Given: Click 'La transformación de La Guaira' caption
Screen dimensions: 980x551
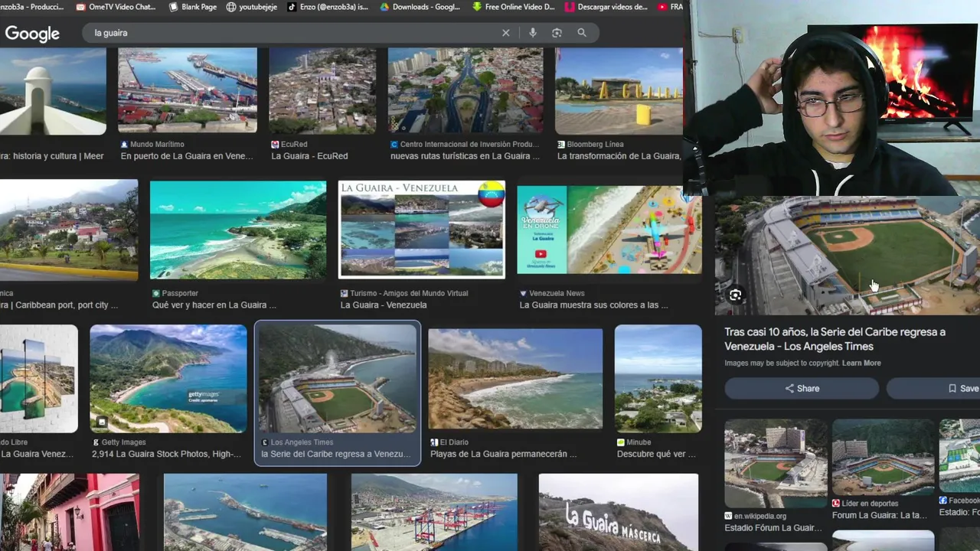Looking at the screenshot, I should pyautogui.click(x=619, y=156).
